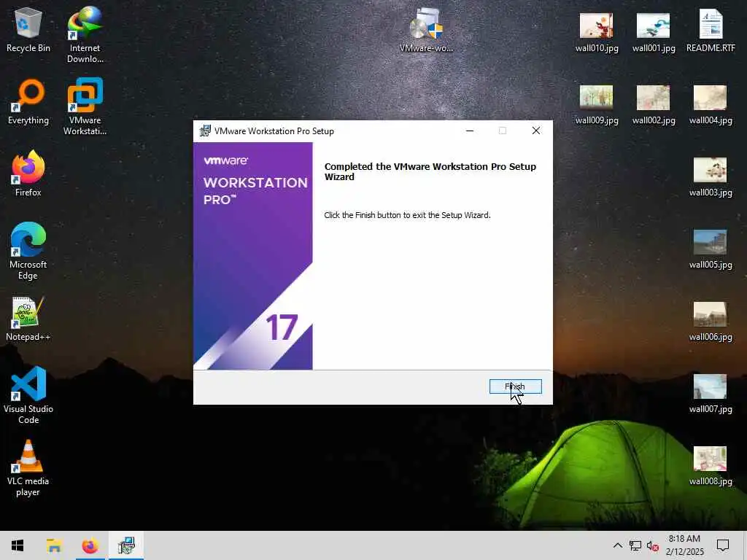Select wall008.jpg desktop file
Image resolution: width=747 pixels, height=560 pixels.
click(x=711, y=466)
